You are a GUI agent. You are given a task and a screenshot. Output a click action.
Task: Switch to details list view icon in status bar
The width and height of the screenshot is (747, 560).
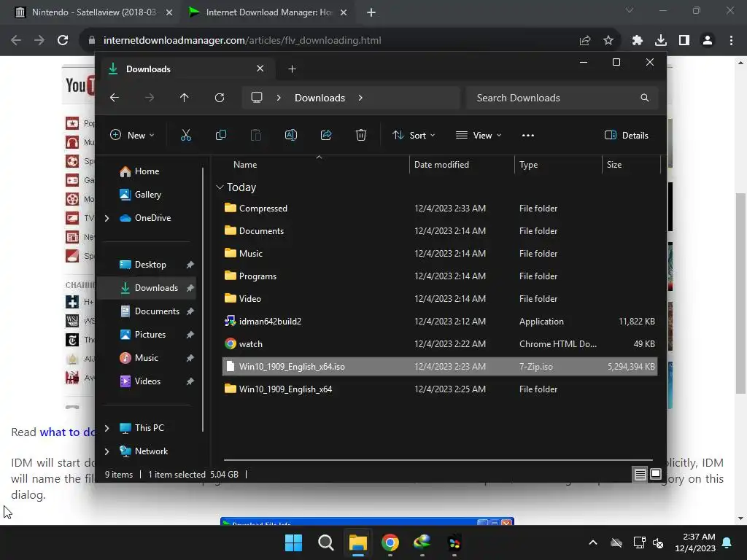[x=640, y=474]
